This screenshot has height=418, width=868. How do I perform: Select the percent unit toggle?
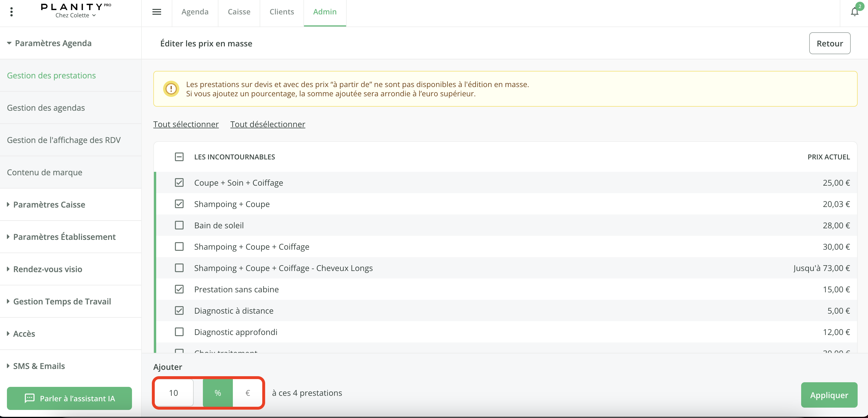pos(218,393)
